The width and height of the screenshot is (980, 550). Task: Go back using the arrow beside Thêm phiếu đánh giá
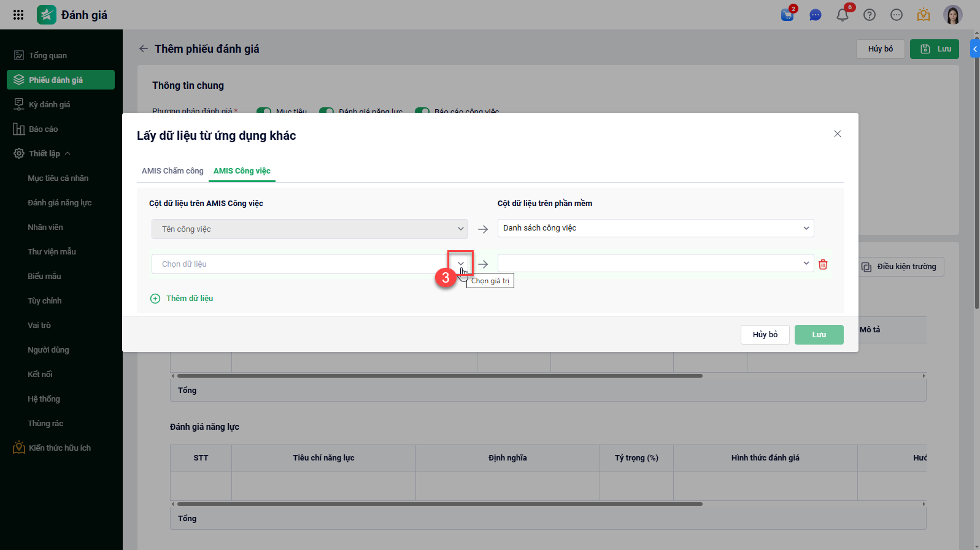coord(144,48)
